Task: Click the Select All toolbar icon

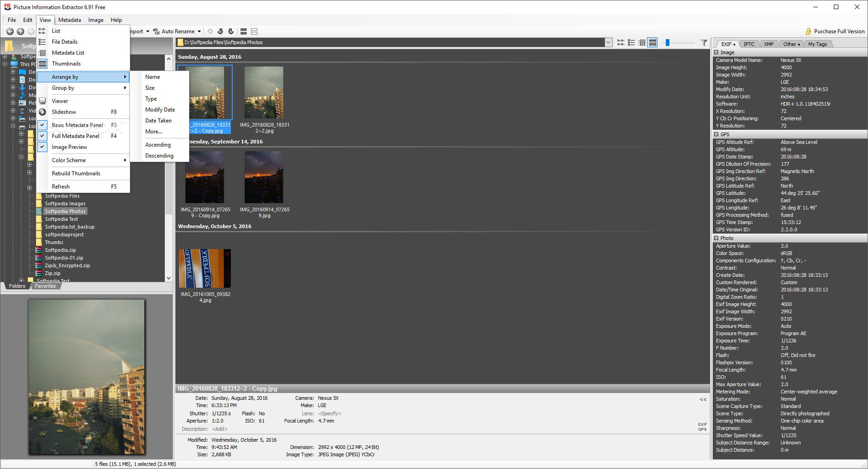Action: [x=244, y=31]
